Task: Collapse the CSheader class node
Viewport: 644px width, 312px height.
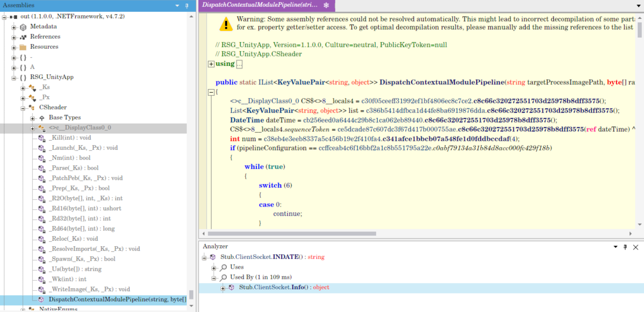Action: tap(23, 108)
